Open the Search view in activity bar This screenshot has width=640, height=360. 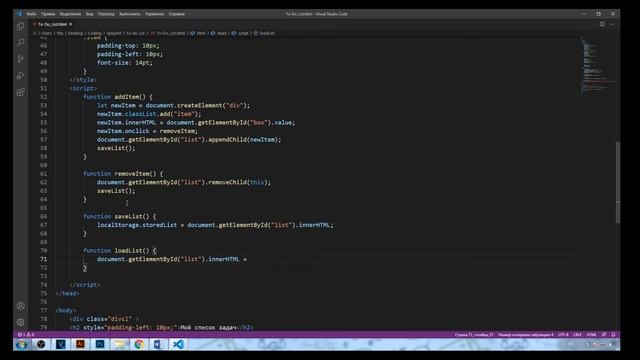[x=20, y=42]
